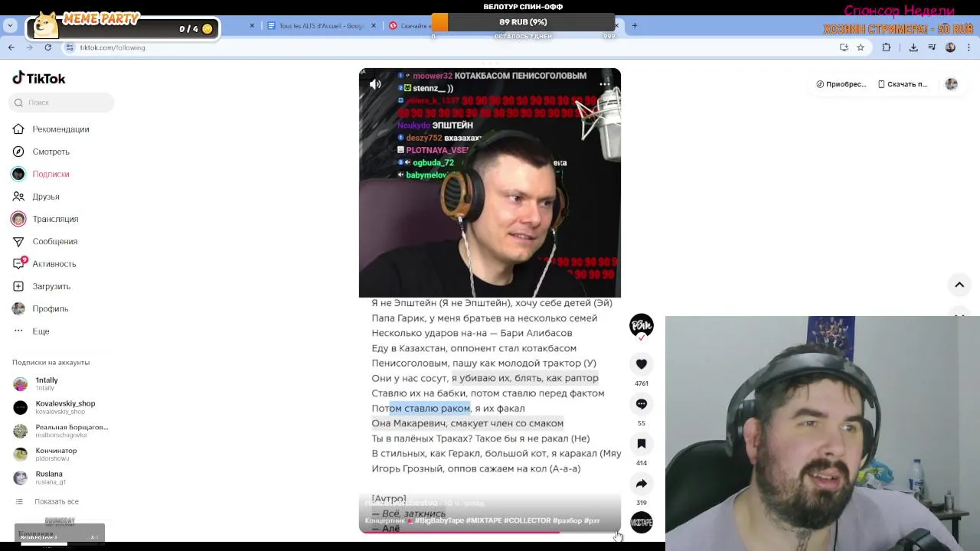Screen dimensions: 980x551
Task: Expand the tab search dropdown arrow
Action: tap(10, 25)
